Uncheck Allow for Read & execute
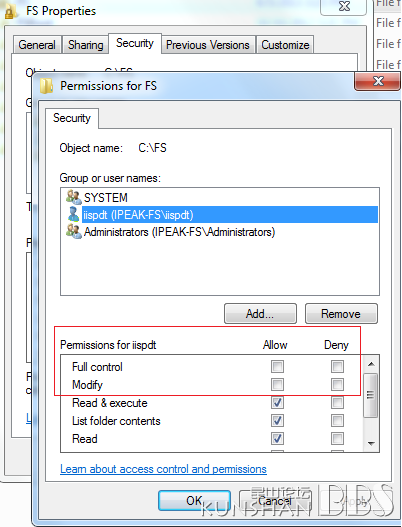The width and height of the screenshot is (402, 527). (277, 402)
